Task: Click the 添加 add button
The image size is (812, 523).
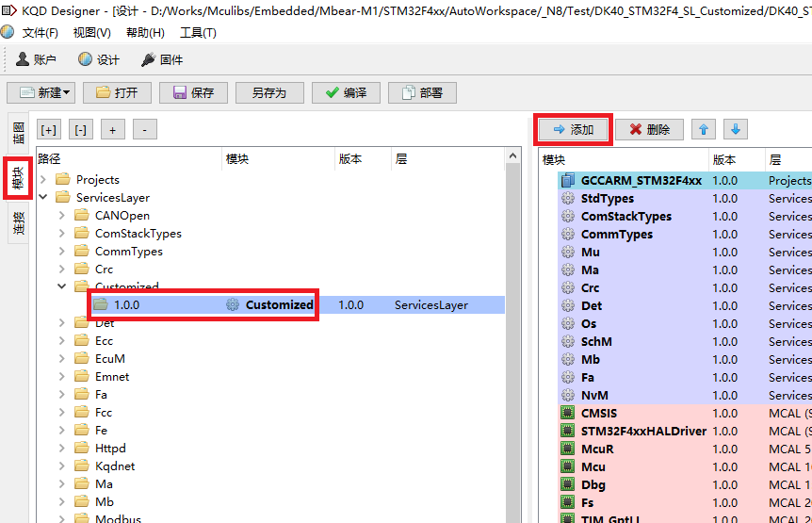Action: pyautogui.click(x=574, y=129)
